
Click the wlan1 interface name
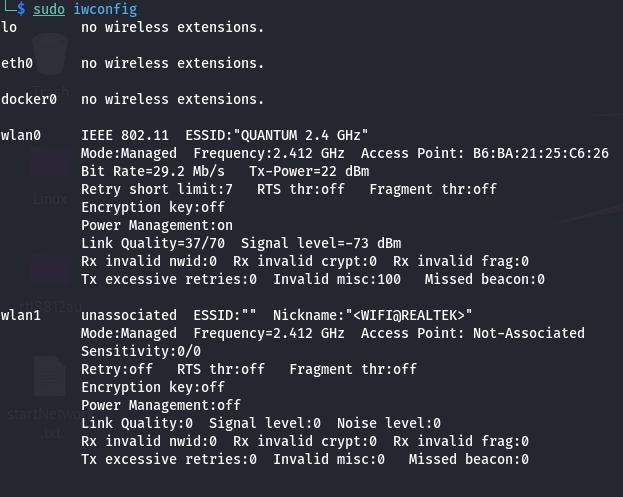point(21,315)
